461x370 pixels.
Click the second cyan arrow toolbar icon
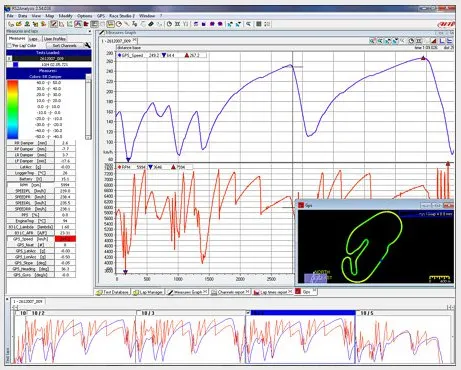pyautogui.click(x=238, y=24)
